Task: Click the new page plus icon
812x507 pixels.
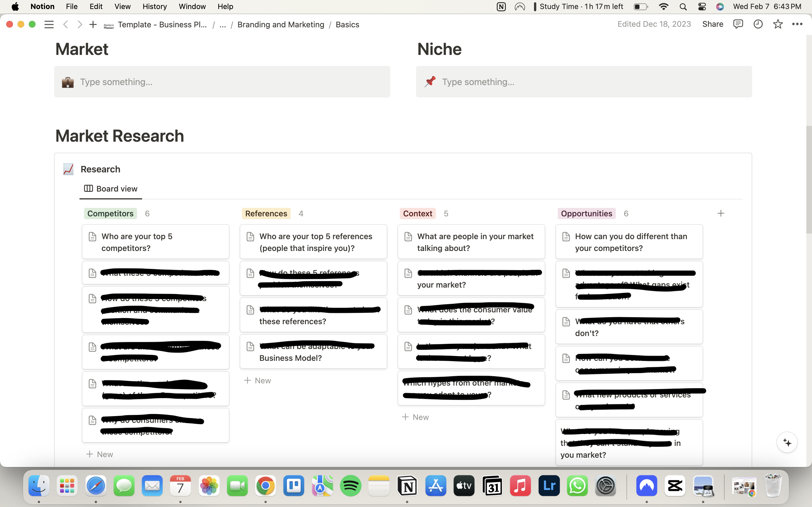Action: 93,25
